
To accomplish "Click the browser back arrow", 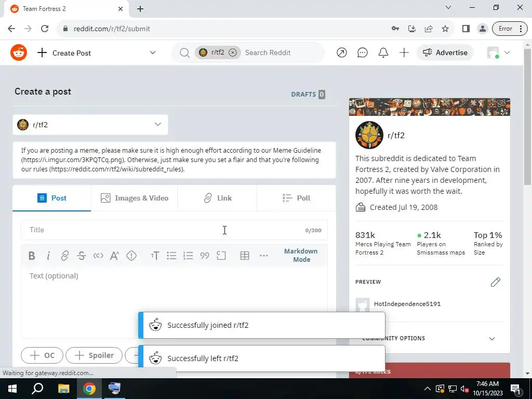I will click(11, 29).
